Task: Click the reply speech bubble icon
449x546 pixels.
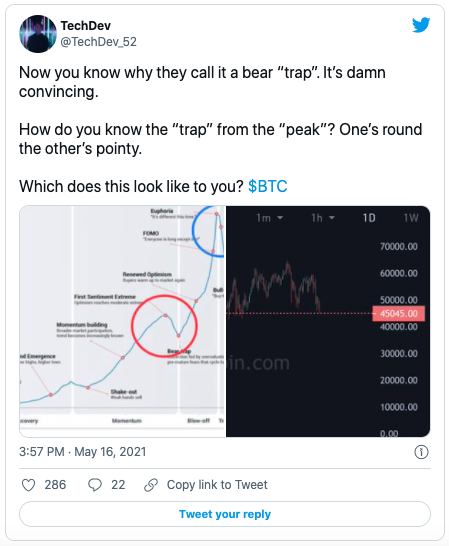Action: (x=95, y=485)
